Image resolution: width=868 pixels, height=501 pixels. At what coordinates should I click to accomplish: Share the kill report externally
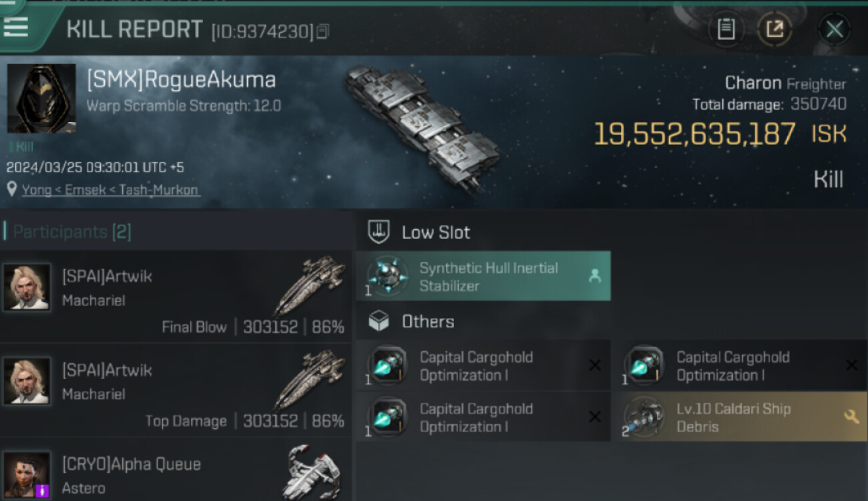click(x=775, y=29)
